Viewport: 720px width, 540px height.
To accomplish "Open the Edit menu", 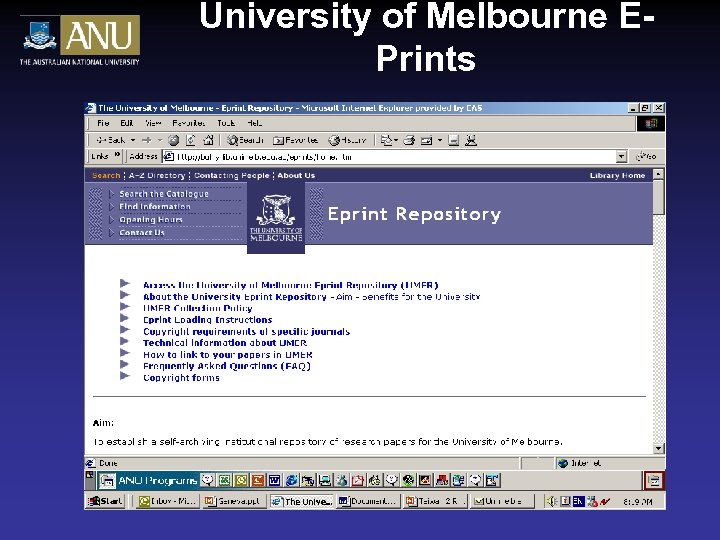I will 127,123.
